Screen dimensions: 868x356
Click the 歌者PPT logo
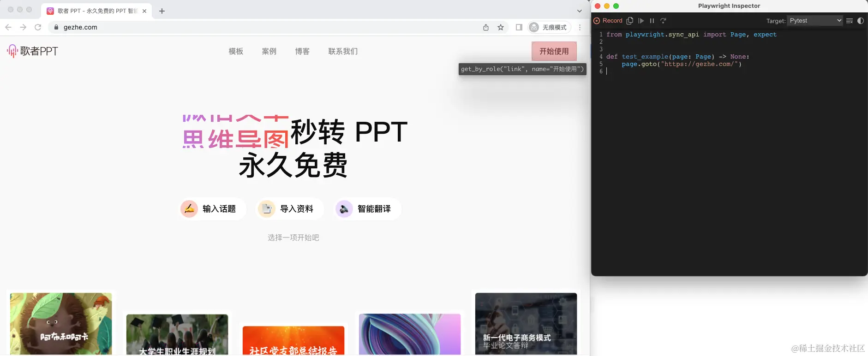pos(32,51)
